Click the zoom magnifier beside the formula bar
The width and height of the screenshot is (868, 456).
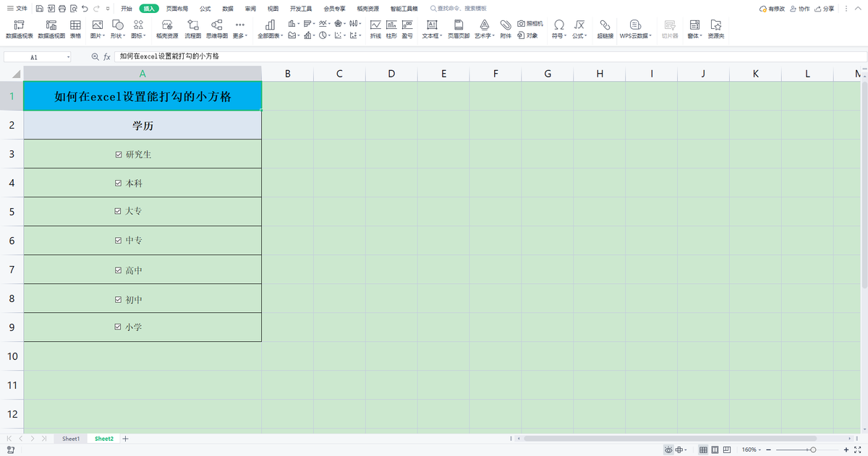coord(95,56)
